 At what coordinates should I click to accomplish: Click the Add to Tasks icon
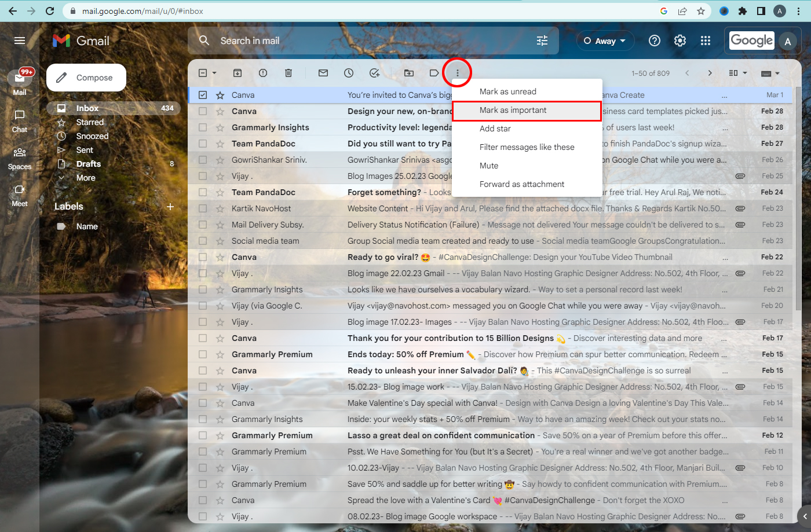pos(374,73)
